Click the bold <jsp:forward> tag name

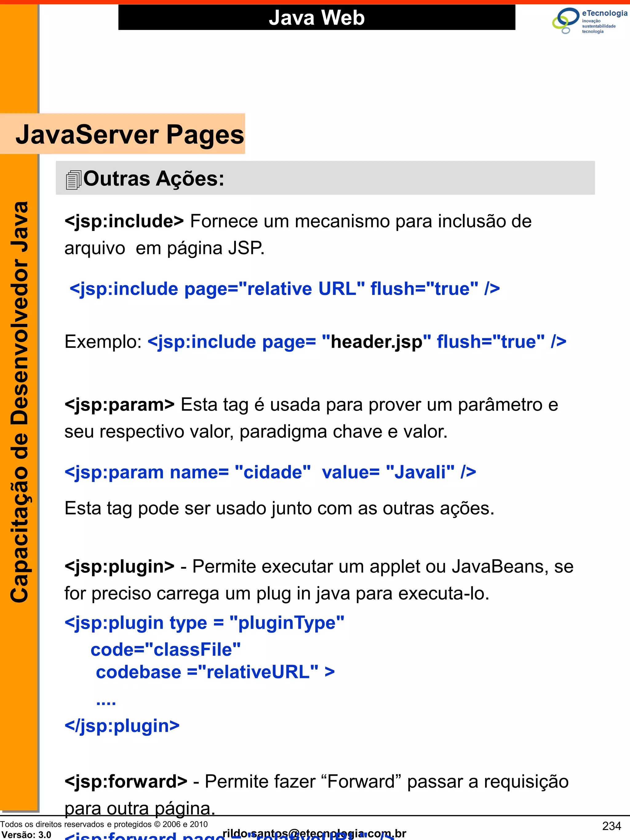click(x=126, y=782)
